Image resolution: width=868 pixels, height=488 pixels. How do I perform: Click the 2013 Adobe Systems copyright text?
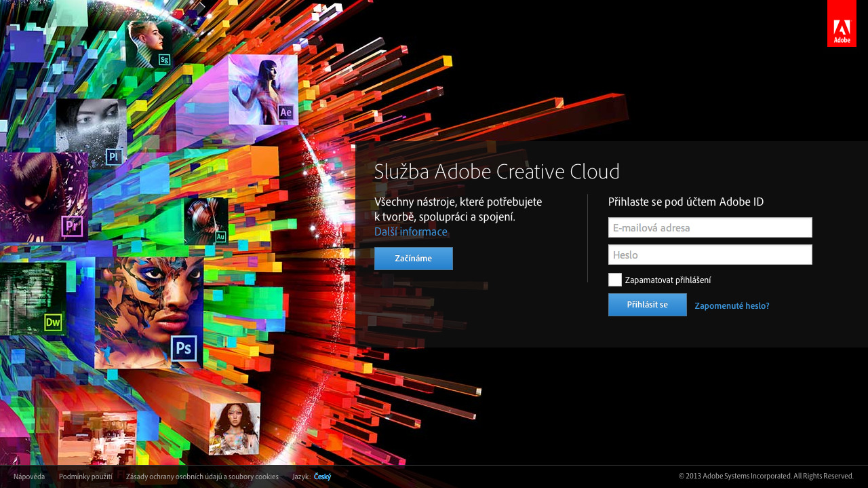click(x=766, y=476)
